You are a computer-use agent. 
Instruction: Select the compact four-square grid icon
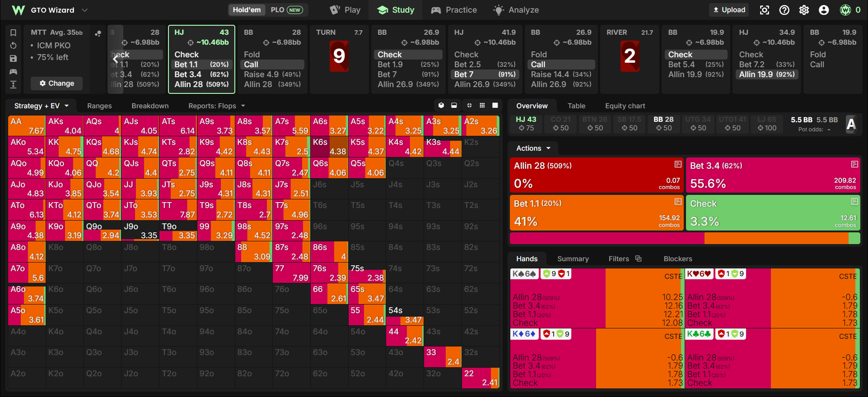click(x=469, y=106)
